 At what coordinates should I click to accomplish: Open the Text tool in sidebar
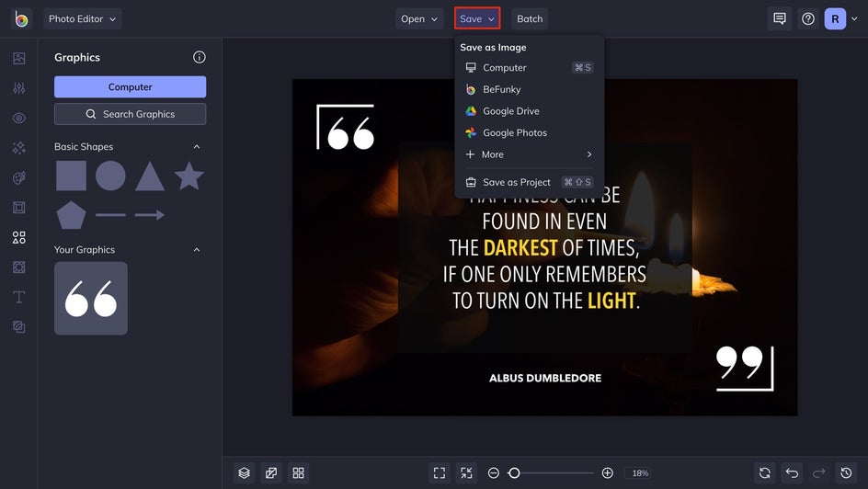click(x=18, y=297)
